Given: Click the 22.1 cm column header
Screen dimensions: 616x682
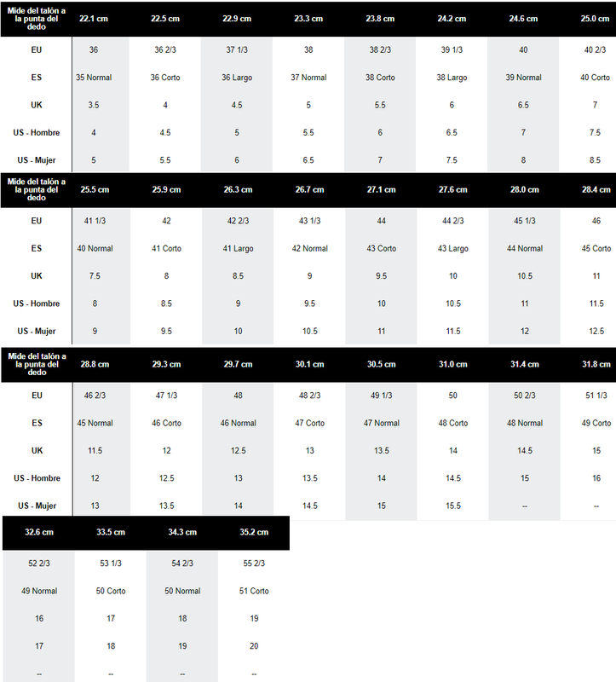Looking at the screenshot, I should click(x=94, y=19).
